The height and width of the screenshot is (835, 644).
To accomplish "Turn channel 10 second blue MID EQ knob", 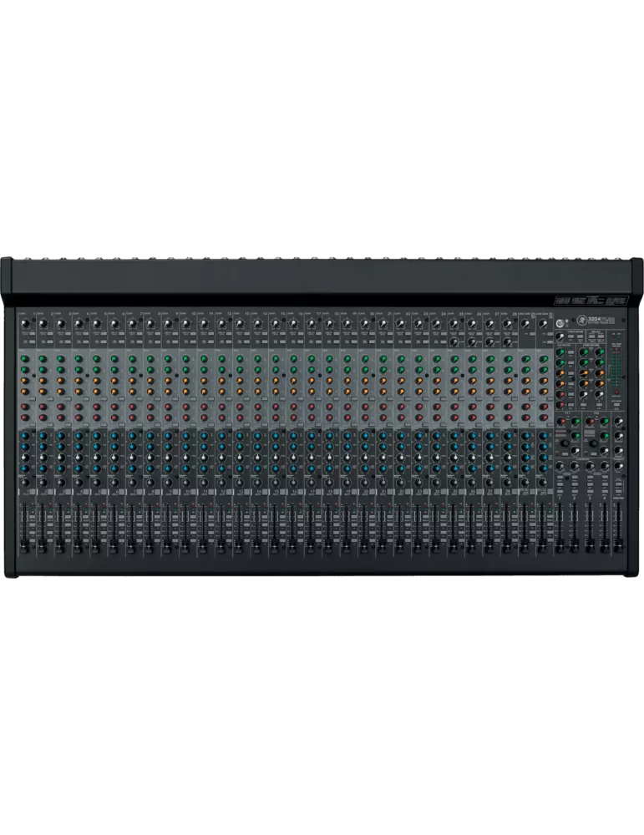I will click(x=185, y=447).
